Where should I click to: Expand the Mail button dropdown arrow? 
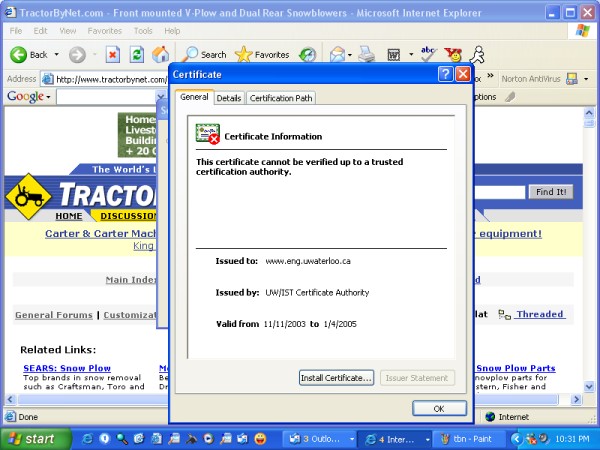pos(350,55)
